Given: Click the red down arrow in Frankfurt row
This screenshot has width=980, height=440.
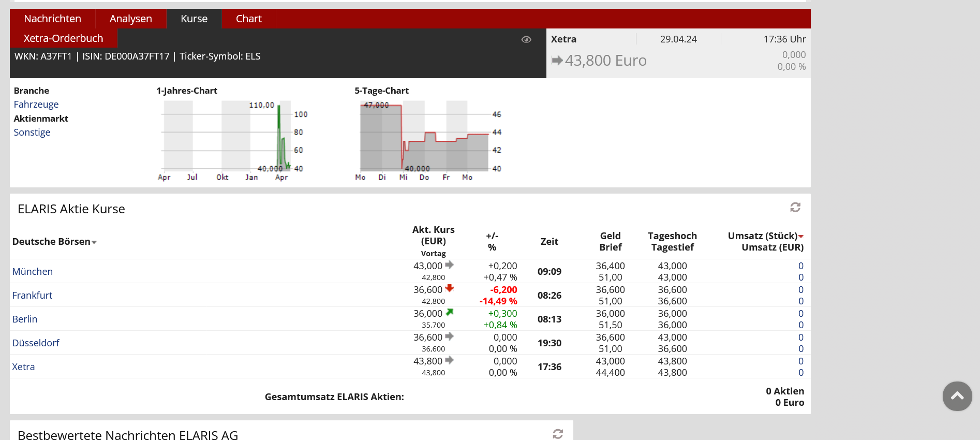Looking at the screenshot, I should (x=449, y=288).
